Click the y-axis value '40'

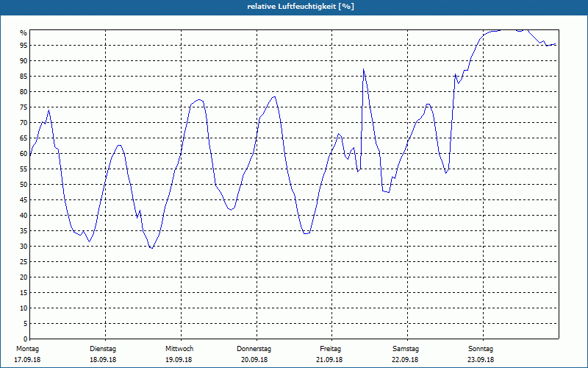coord(24,215)
